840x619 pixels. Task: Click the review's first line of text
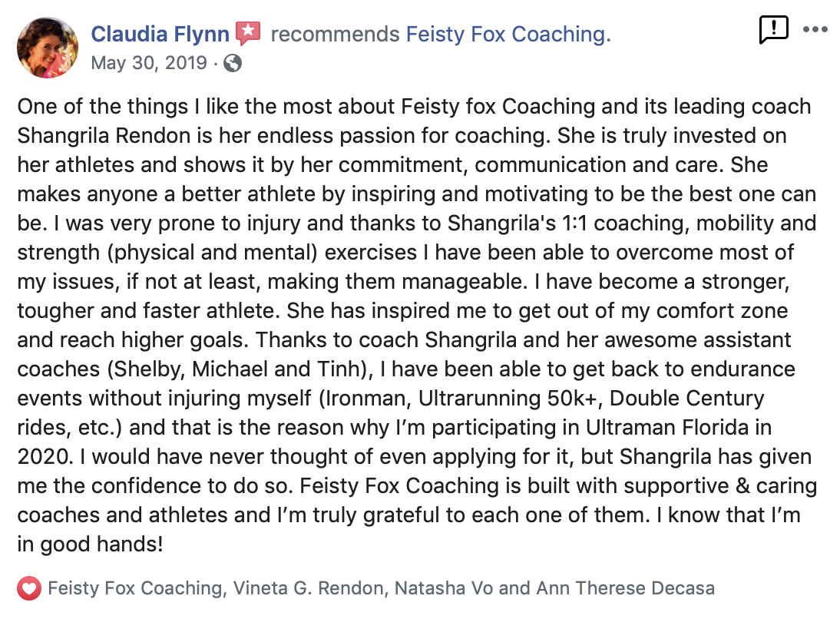coord(414,107)
